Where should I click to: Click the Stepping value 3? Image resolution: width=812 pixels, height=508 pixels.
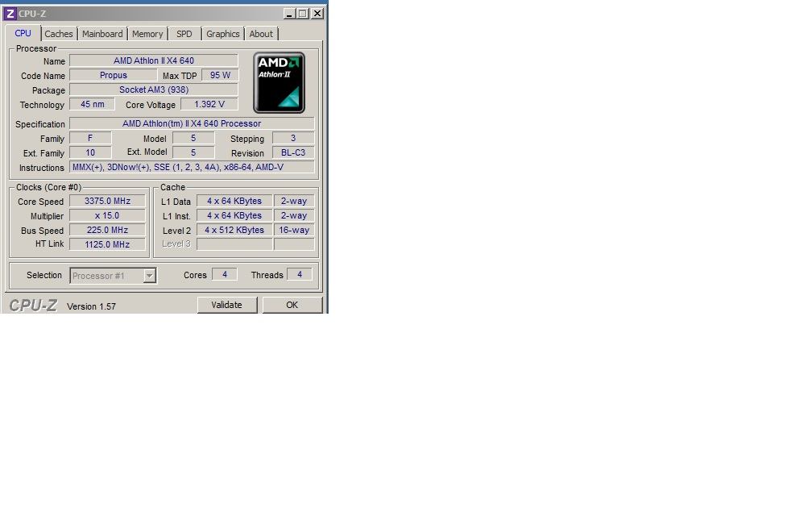point(293,138)
